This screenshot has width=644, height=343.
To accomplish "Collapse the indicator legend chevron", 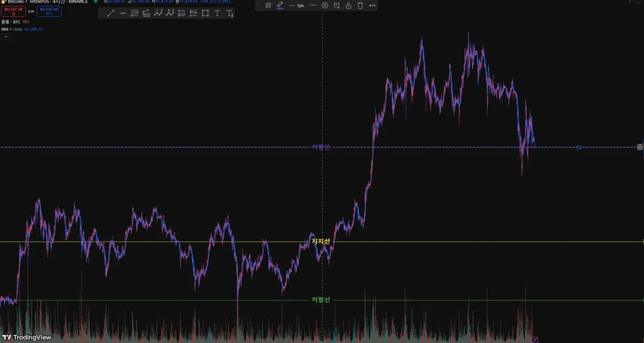I will point(5,37).
